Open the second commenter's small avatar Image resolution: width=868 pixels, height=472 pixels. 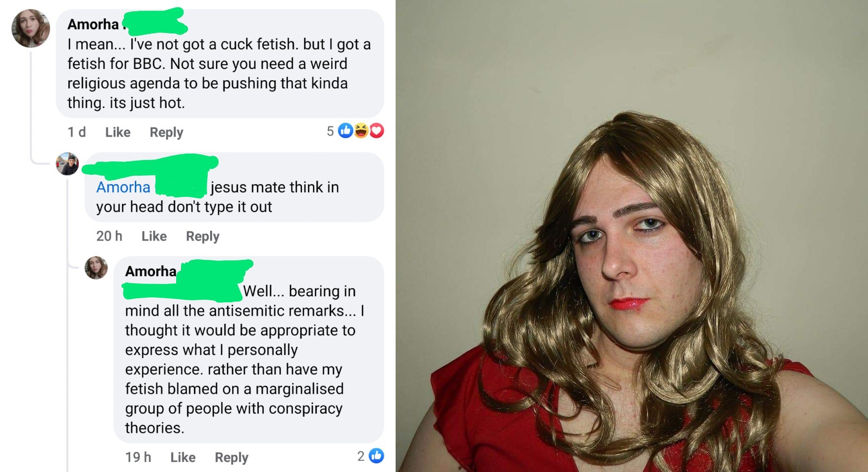point(67,164)
